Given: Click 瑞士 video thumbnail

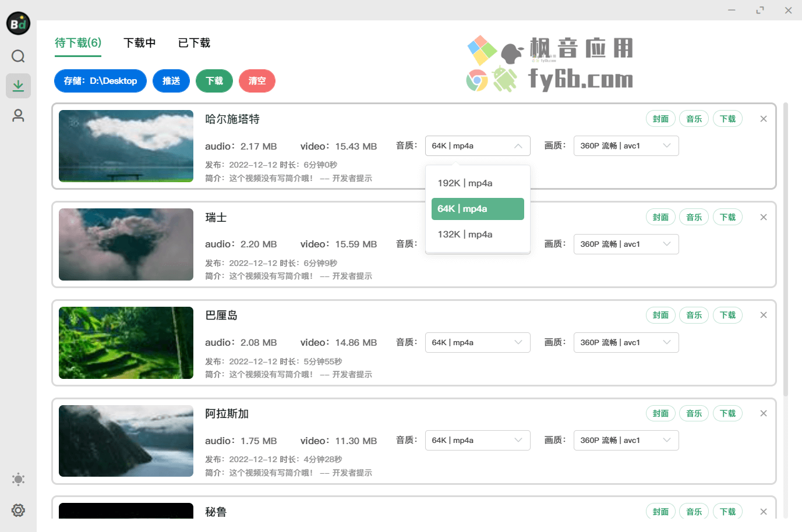Looking at the screenshot, I should tap(126, 244).
